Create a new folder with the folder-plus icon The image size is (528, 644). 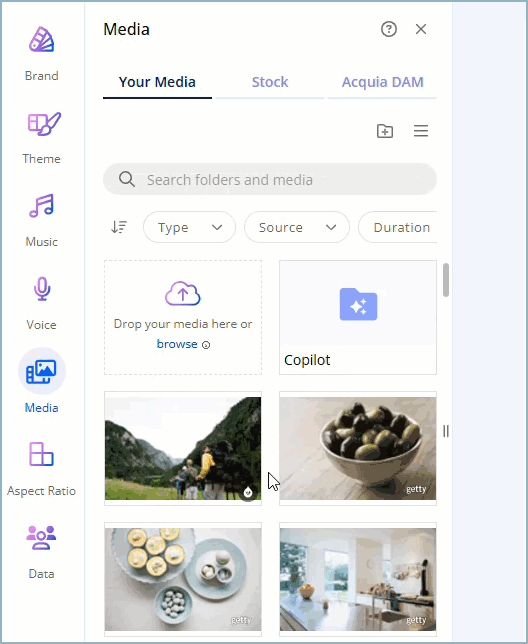(x=385, y=131)
